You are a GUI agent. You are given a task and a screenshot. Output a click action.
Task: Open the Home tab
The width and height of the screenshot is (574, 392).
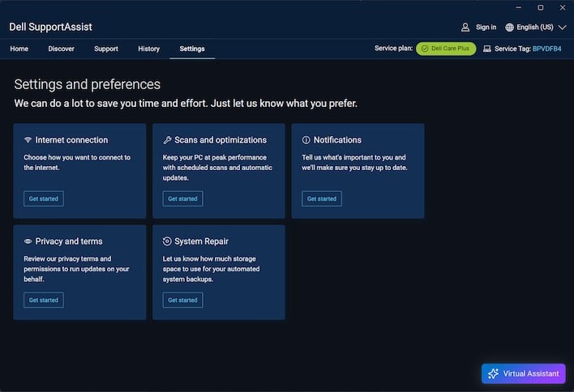coord(19,49)
